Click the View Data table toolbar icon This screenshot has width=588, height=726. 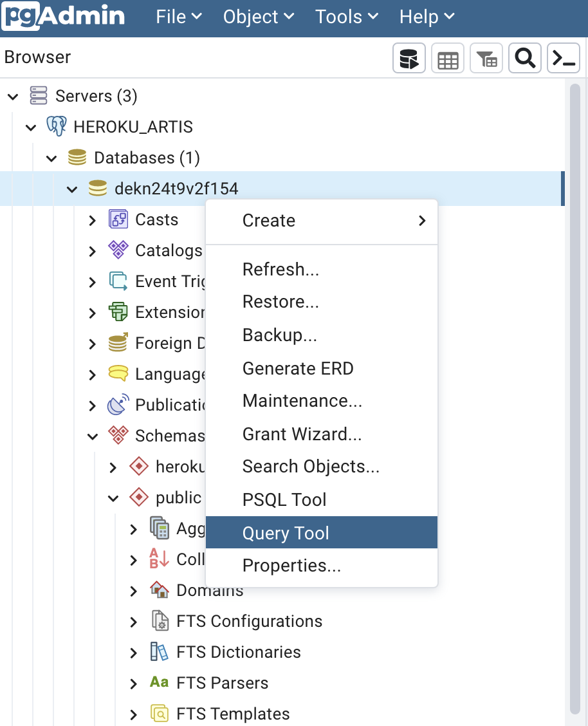(447, 59)
